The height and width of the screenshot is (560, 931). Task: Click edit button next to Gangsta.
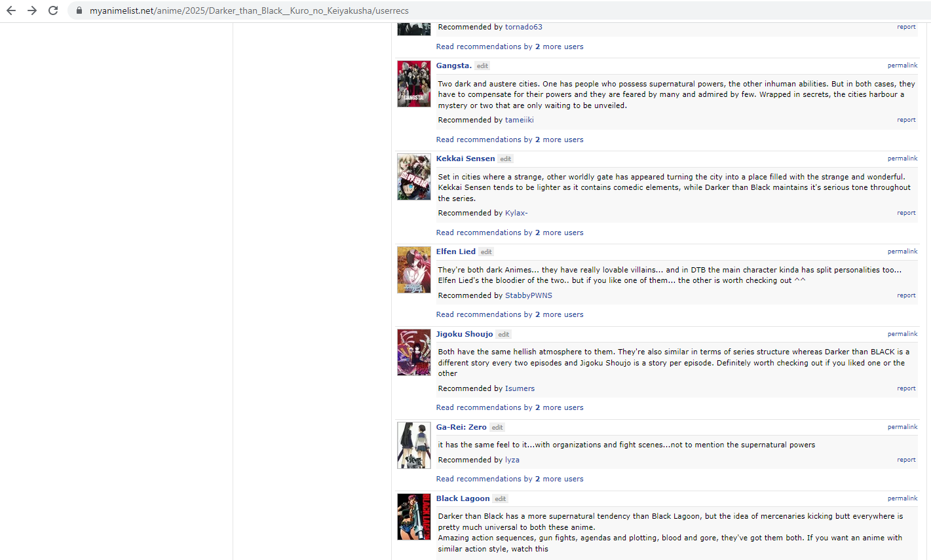click(x=482, y=66)
